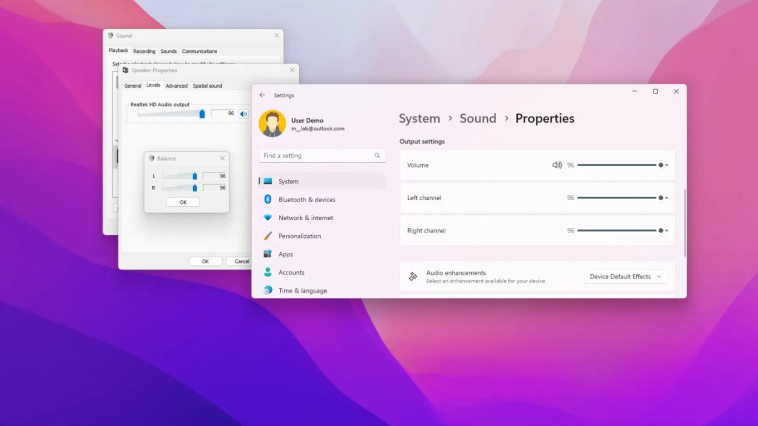This screenshot has width=758, height=426.
Task: Click the L balance slider
Action: pyautogui.click(x=179, y=176)
